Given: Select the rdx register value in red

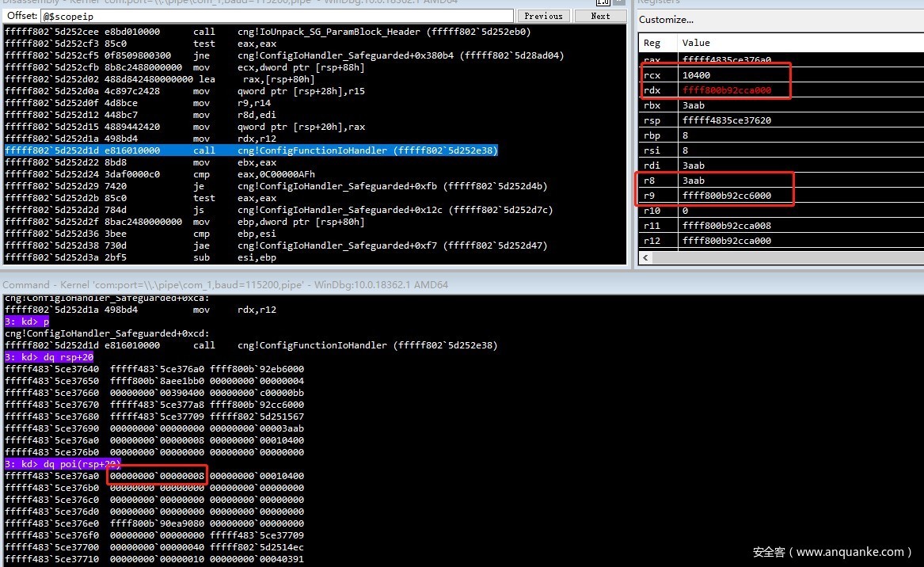Looking at the screenshot, I should [726, 90].
